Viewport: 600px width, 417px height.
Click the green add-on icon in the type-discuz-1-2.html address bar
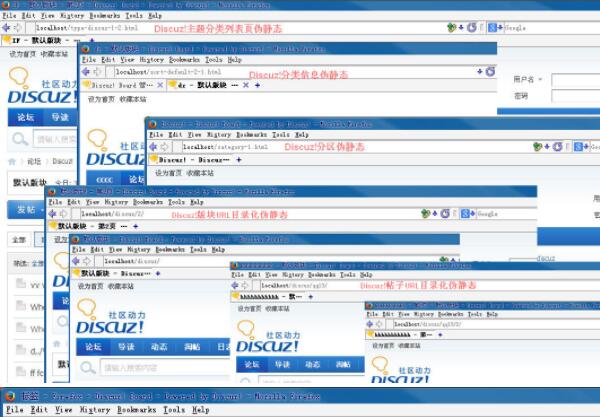[x=452, y=28]
